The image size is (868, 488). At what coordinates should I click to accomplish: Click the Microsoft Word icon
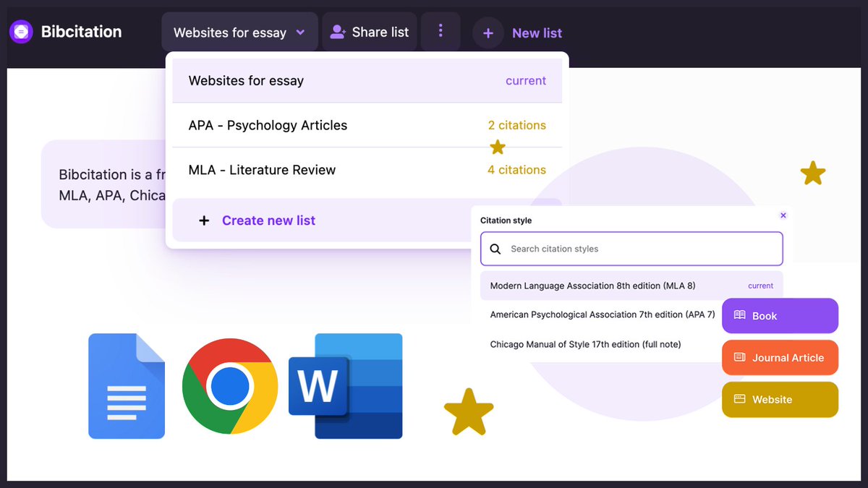pos(346,386)
